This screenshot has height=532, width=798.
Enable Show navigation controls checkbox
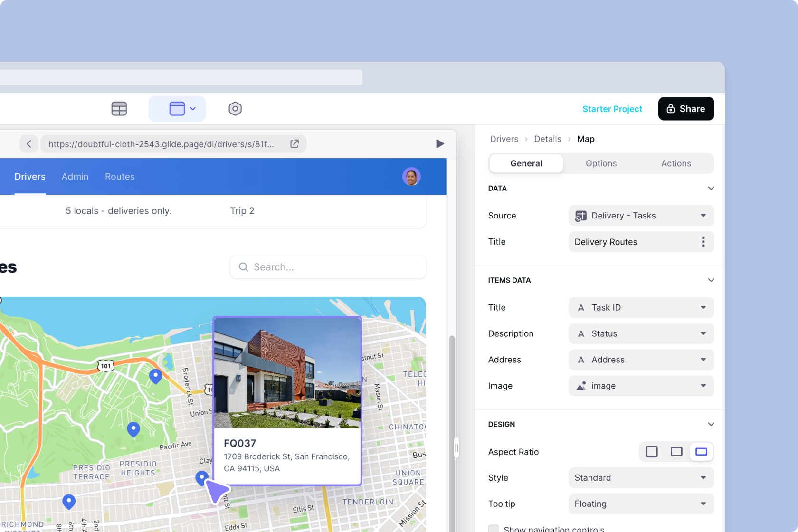[x=494, y=529]
